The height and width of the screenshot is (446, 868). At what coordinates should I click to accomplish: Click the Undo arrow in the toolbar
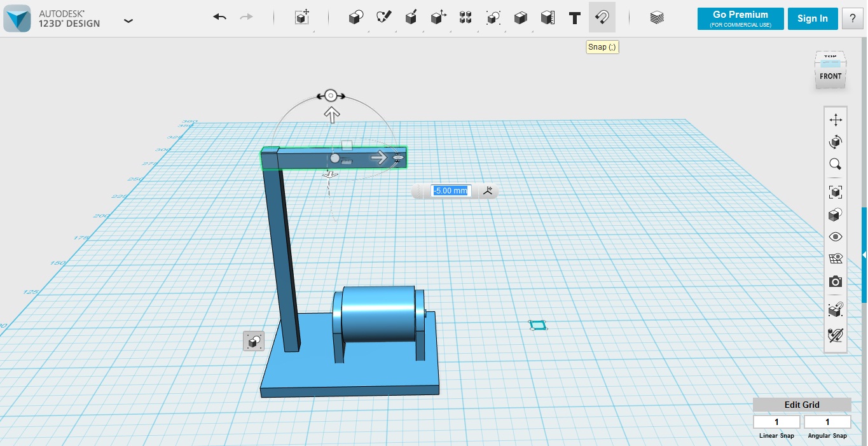coord(220,17)
